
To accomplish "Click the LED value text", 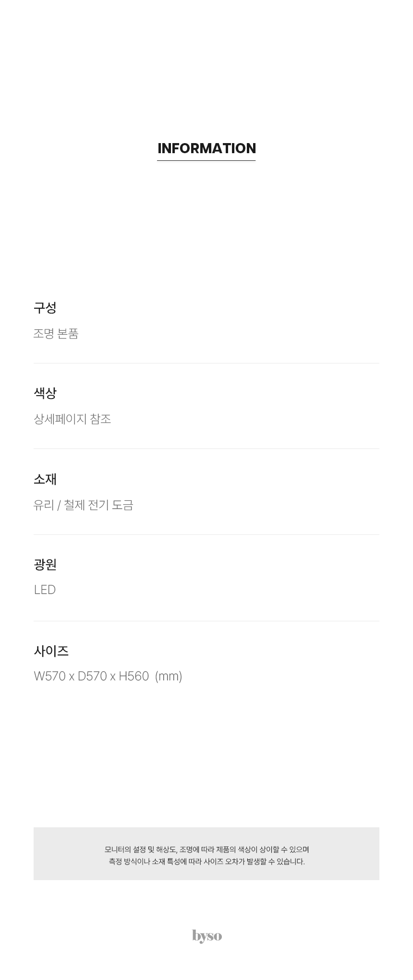I will 45,590.
